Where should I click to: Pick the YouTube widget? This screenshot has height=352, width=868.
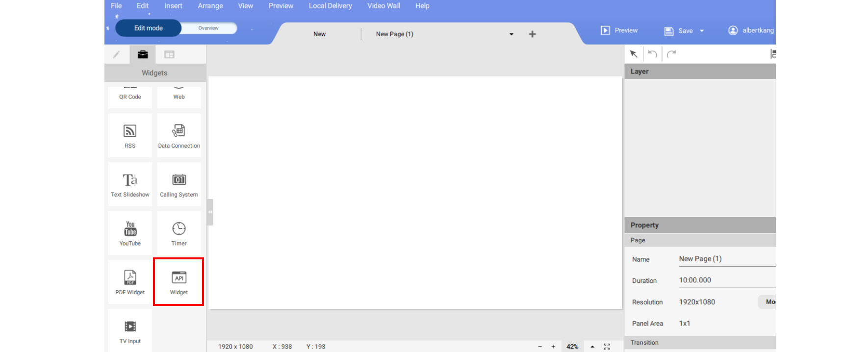[130, 233]
